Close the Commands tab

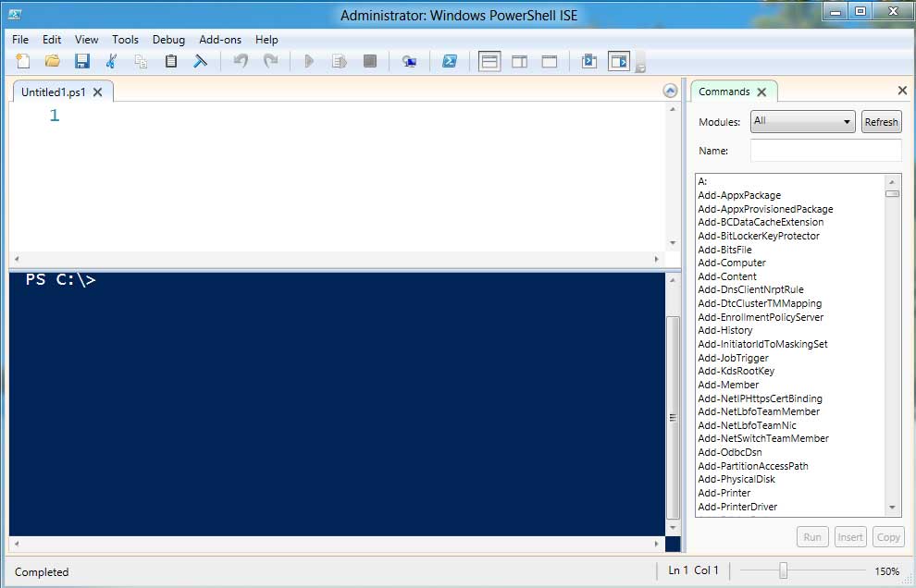click(761, 92)
